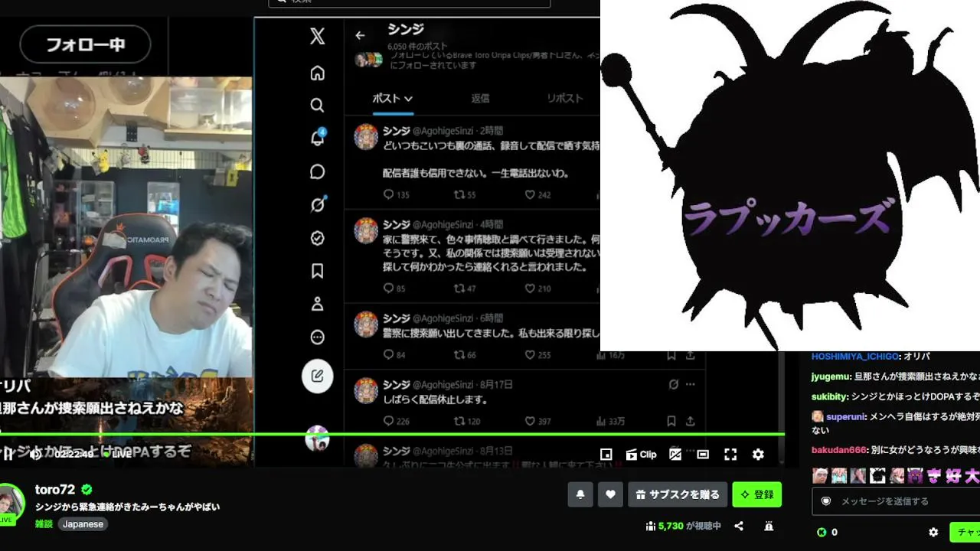The height and width of the screenshot is (551, 980).
Task: Toggle theater mode on the player
Action: click(703, 455)
